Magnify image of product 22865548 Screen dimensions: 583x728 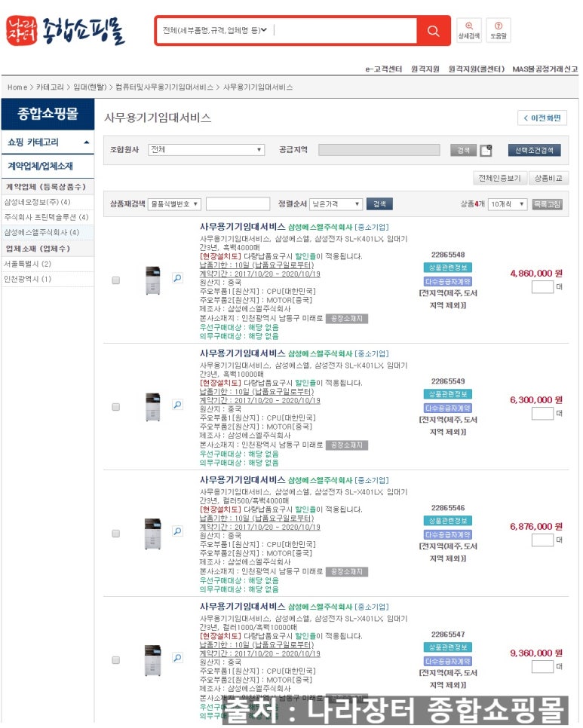tap(177, 278)
